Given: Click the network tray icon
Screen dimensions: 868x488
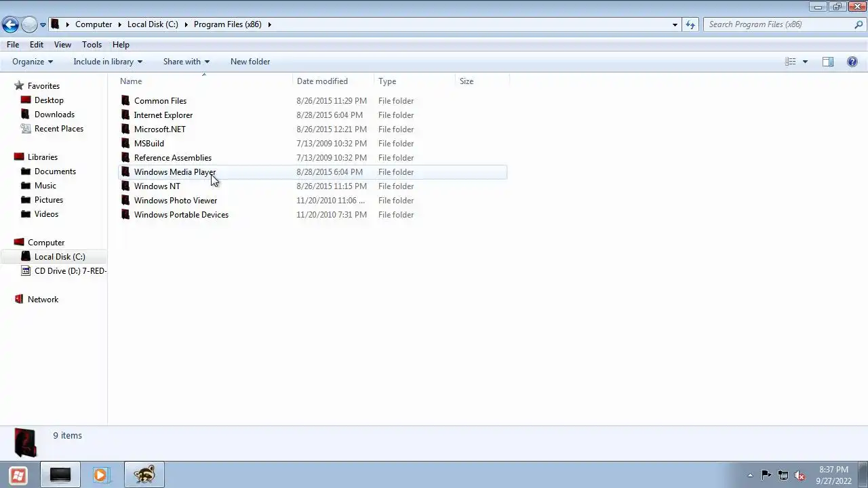Looking at the screenshot, I should pos(783,475).
